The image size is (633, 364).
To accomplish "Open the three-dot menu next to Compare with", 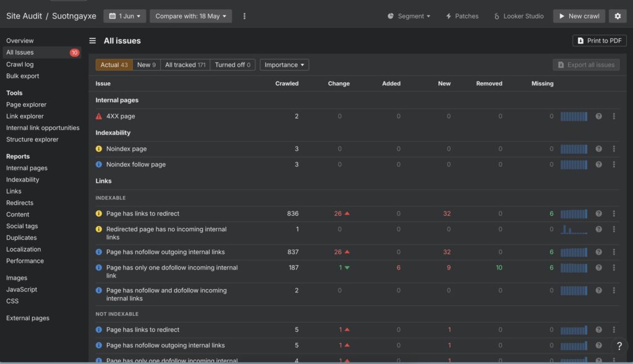I will pyautogui.click(x=244, y=16).
